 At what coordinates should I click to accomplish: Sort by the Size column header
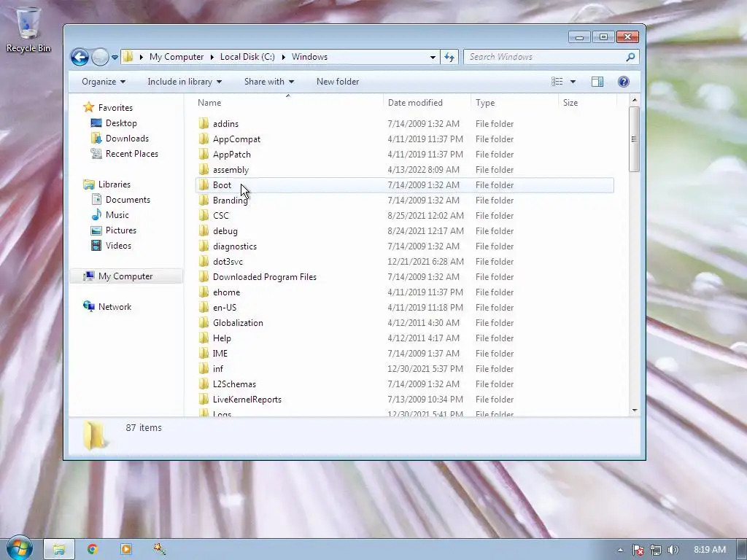(587, 103)
